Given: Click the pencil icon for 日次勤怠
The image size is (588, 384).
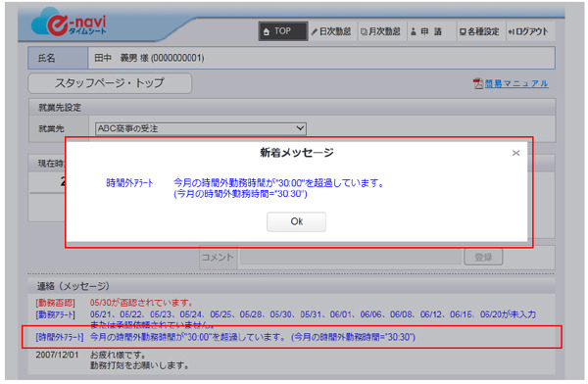Looking at the screenshot, I should click(x=315, y=32).
